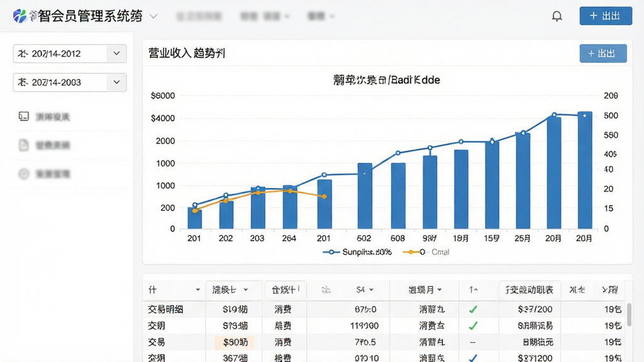Click the 营业收入 panel title
The image size is (644, 362).
pyautogui.click(x=186, y=53)
